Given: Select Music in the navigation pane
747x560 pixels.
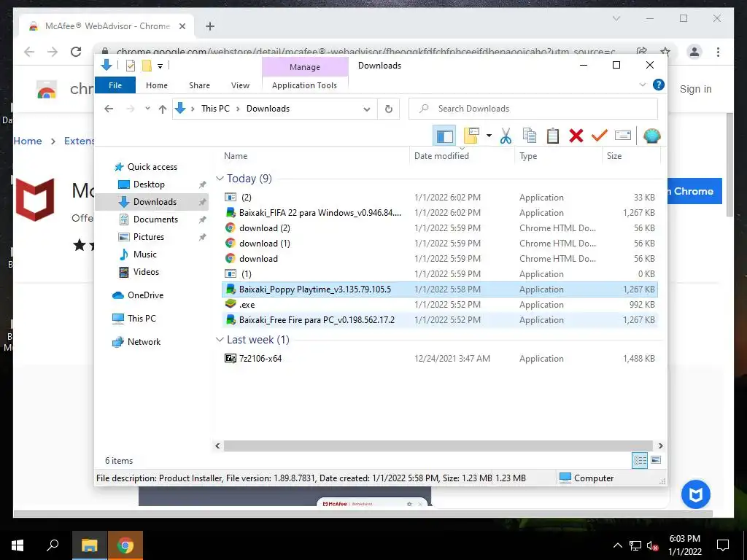Looking at the screenshot, I should point(145,254).
